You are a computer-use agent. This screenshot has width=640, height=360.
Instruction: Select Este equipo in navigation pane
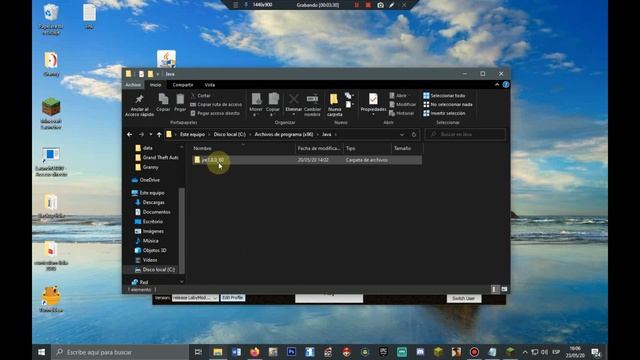pos(148,193)
